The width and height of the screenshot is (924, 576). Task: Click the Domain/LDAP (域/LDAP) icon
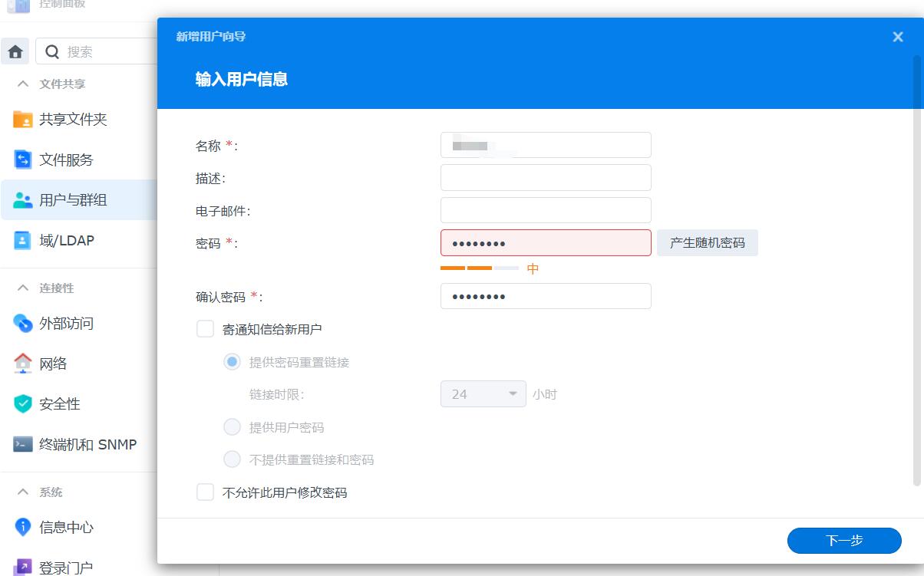pos(23,240)
